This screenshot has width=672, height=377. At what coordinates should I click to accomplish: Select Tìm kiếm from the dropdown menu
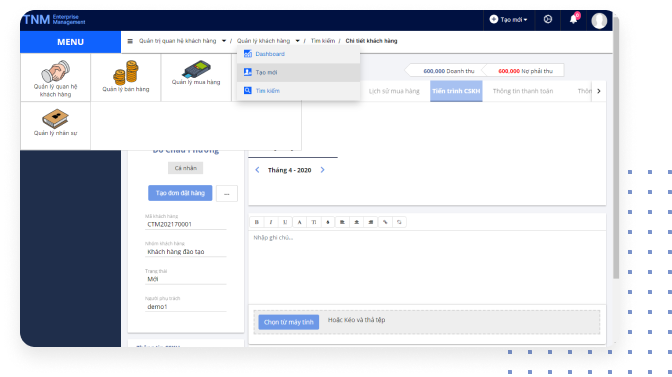[298, 91]
